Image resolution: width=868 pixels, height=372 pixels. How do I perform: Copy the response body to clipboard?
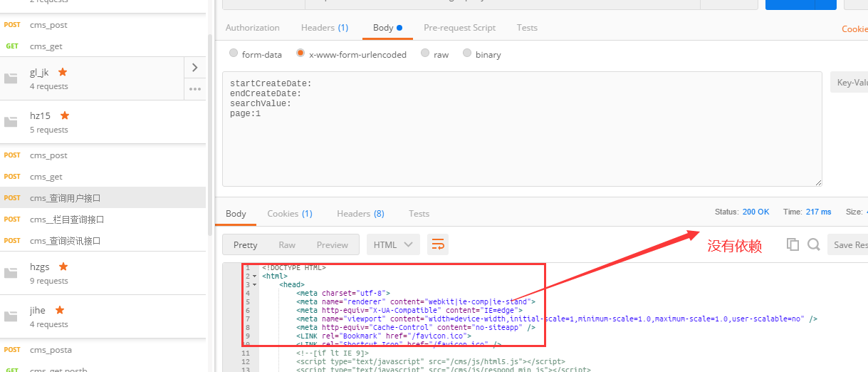tap(793, 244)
